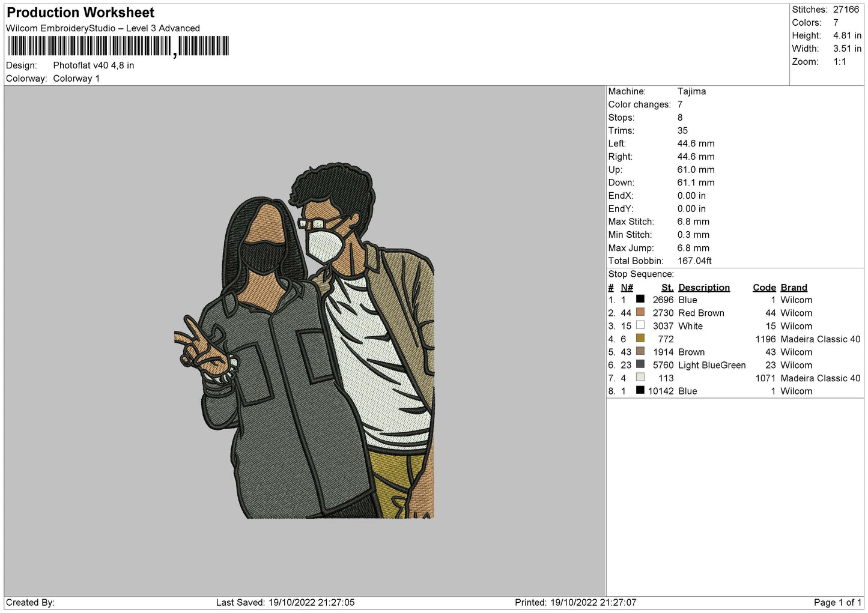Click the Down value '61.1 mm'
This screenshot has width=868, height=613.
(696, 183)
